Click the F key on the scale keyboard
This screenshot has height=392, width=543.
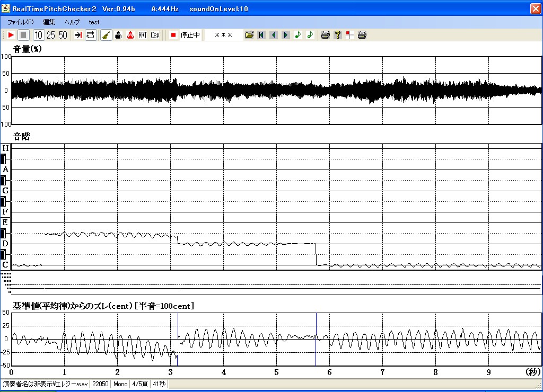[x=5, y=212]
